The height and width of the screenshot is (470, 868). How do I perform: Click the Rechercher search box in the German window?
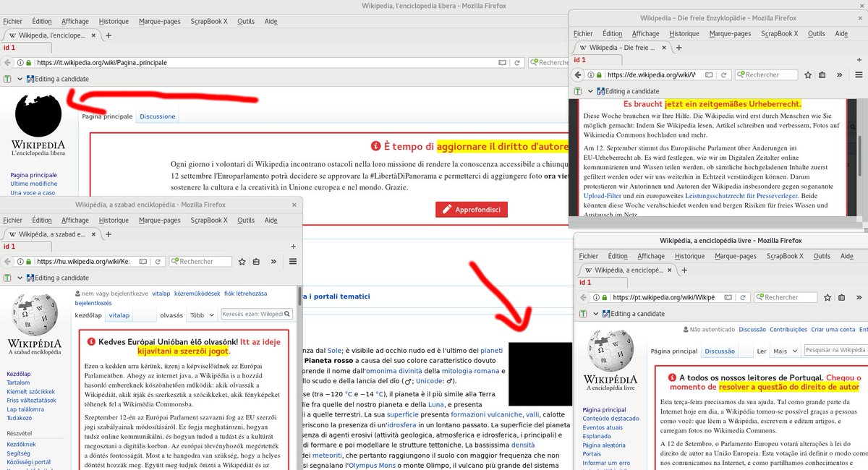tap(765, 75)
